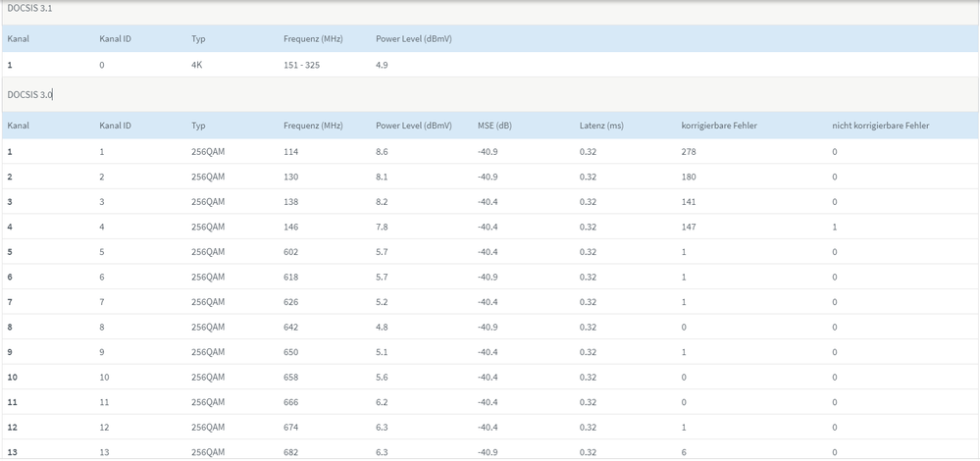
Task: Click the 'korrigierbare Fehler' column header
Action: 719,126
